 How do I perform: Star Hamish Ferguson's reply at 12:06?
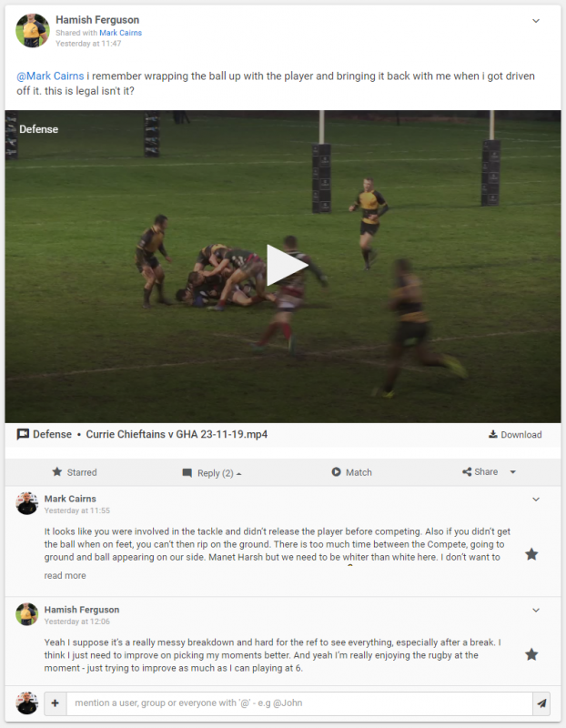tap(531, 654)
